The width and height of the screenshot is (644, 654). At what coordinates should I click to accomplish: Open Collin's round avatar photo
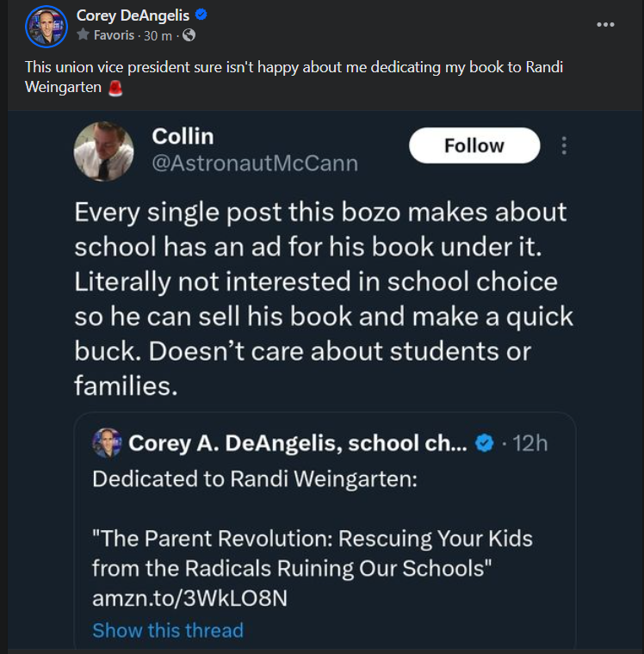pyautogui.click(x=104, y=151)
